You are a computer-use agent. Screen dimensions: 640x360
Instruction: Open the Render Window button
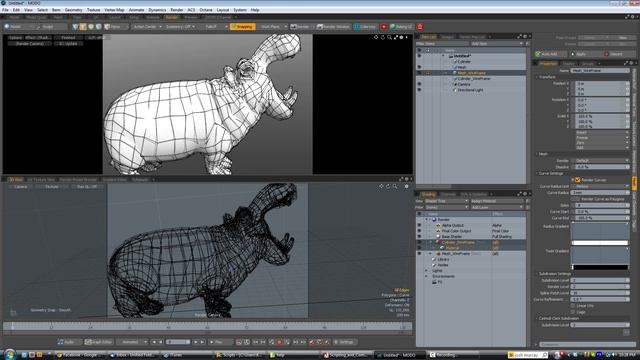[333, 27]
